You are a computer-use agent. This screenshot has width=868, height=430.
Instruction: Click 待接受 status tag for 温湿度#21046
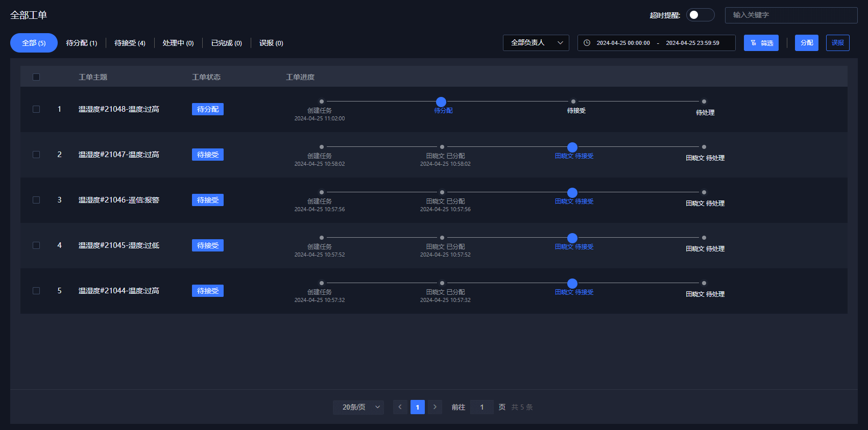coord(208,200)
